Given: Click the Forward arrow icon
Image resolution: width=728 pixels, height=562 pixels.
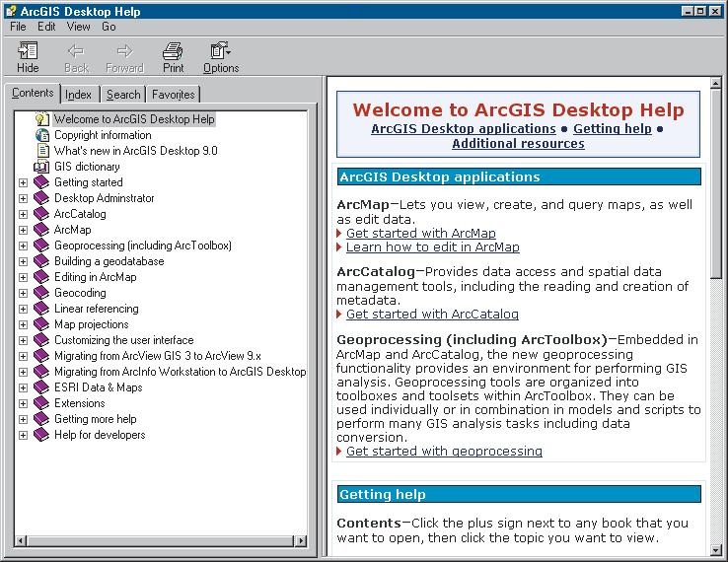Looking at the screenshot, I should [x=124, y=50].
